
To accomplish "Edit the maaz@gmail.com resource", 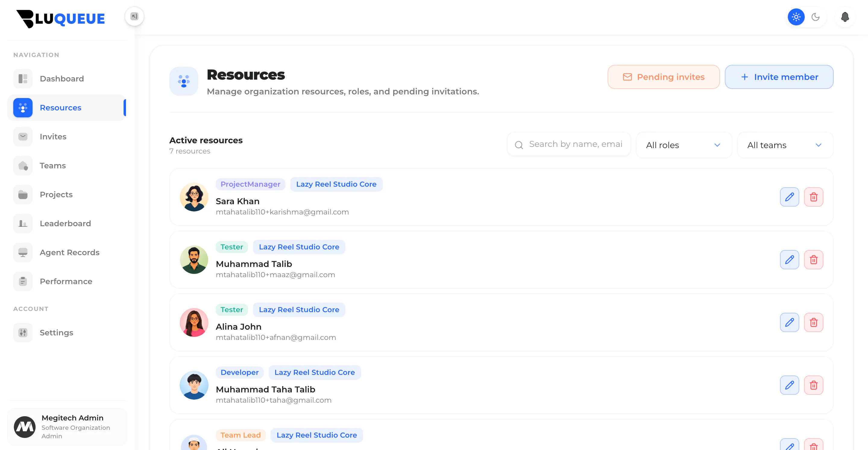I will tap(789, 260).
